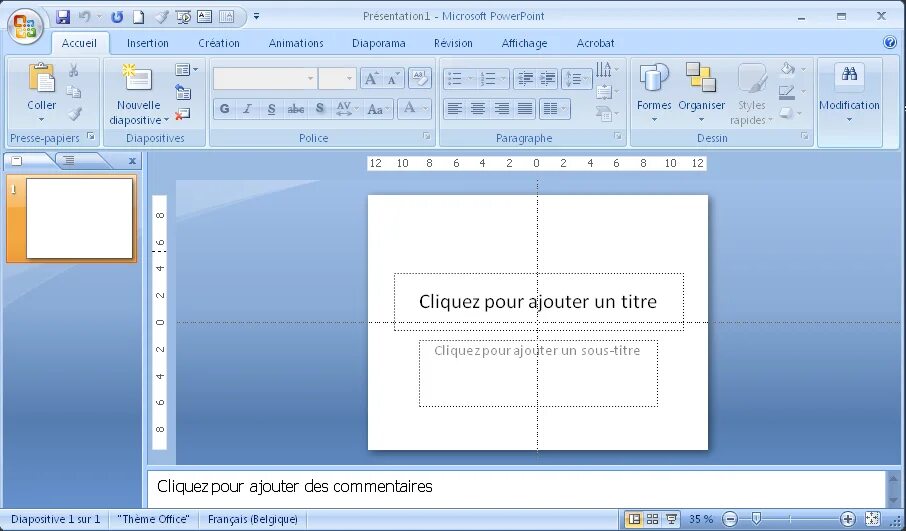Redo action with the blue circular arrow

pos(117,17)
